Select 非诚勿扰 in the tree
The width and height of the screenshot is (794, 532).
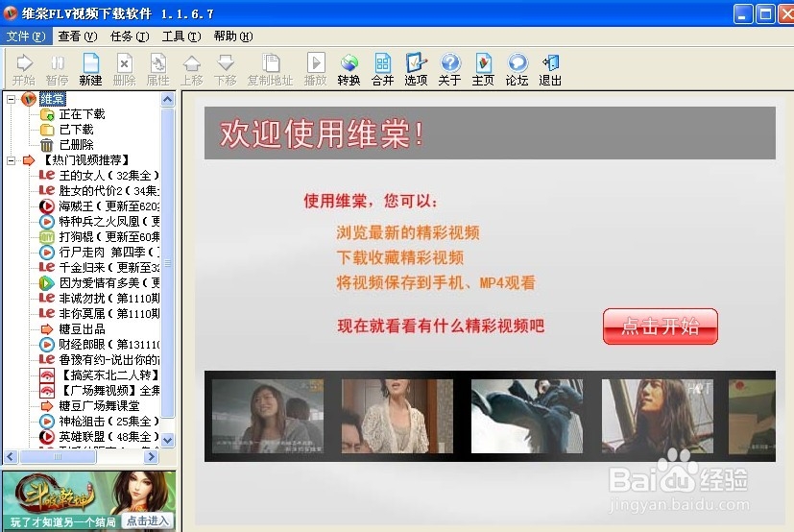pos(108,298)
